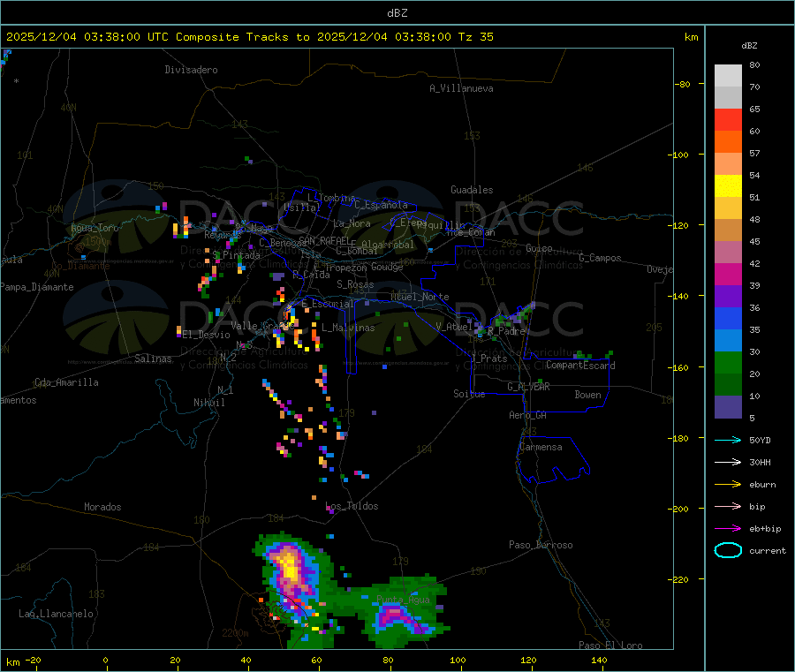Image resolution: width=795 pixels, height=672 pixels.
Task: Click the 'Morados' map label
Action: coord(102,507)
